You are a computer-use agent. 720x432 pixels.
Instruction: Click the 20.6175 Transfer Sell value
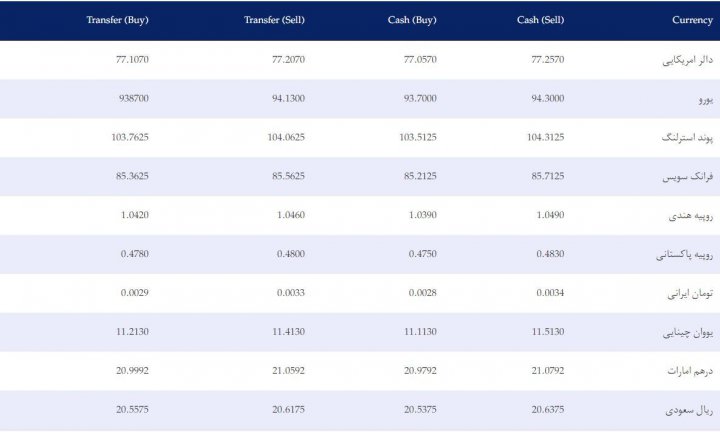click(x=288, y=410)
